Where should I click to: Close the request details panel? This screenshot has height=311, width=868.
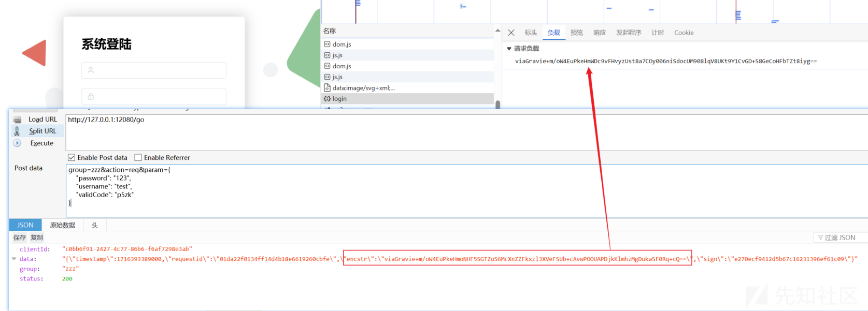point(511,33)
